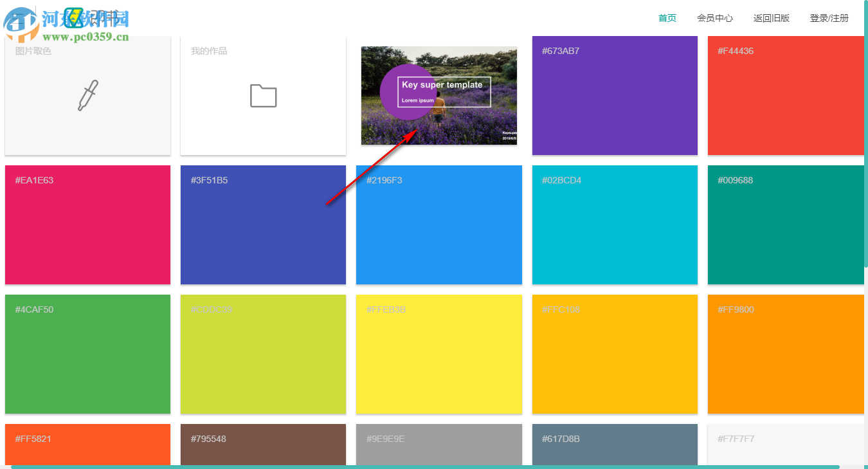Select the purple #673AB7 swatch
Viewport: 868px width, 469px height.
pos(615,95)
